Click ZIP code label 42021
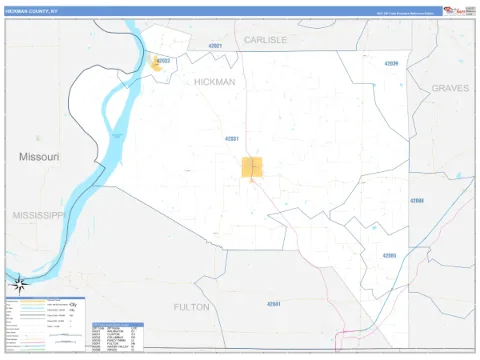Screen dimensions: 480x360 [x=215, y=46]
